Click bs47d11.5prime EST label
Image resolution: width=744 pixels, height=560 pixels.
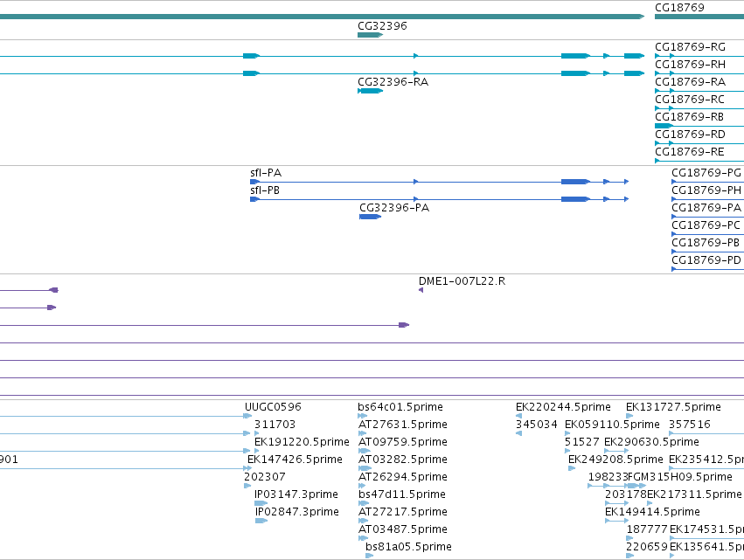[x=402, y=495]
